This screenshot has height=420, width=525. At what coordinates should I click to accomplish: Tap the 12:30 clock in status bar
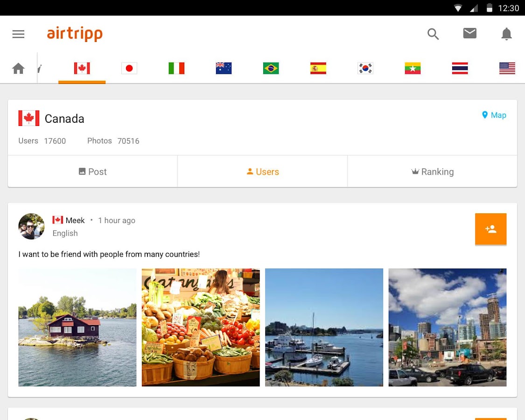click(508, 8)
